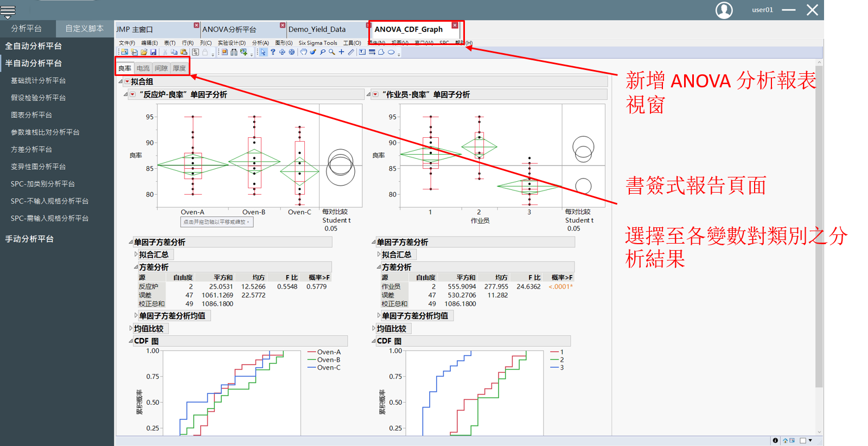Open SPC-加类别分析平台 in the sidebar

click(x=43, y=184)
